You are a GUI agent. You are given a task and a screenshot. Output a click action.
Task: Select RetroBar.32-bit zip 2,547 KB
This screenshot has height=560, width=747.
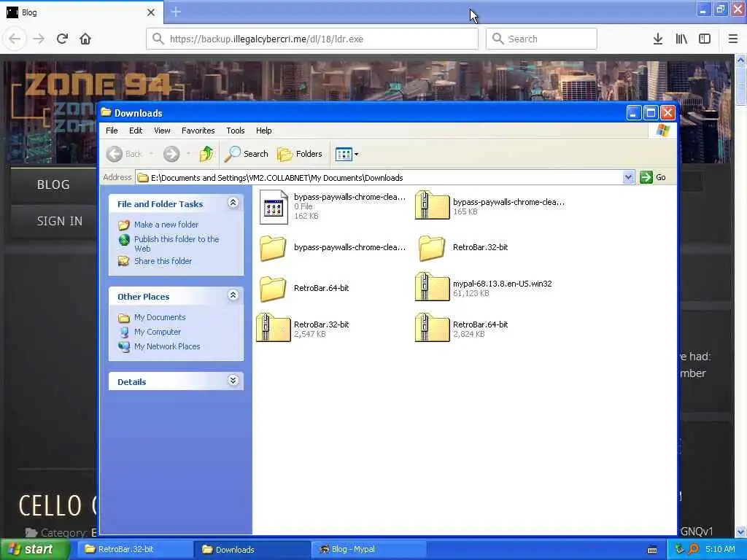pos(303,328)
